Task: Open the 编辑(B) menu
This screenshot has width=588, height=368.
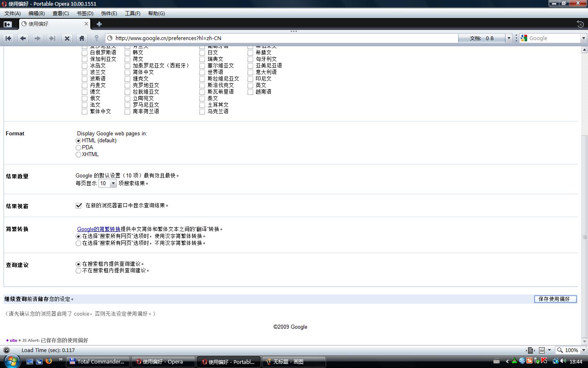Action: coord(37,13)
